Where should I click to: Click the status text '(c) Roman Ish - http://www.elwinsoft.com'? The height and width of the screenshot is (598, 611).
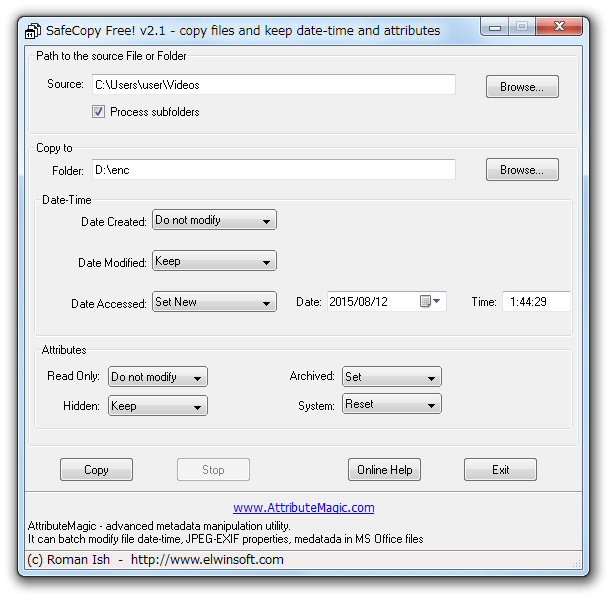(155, 560)
